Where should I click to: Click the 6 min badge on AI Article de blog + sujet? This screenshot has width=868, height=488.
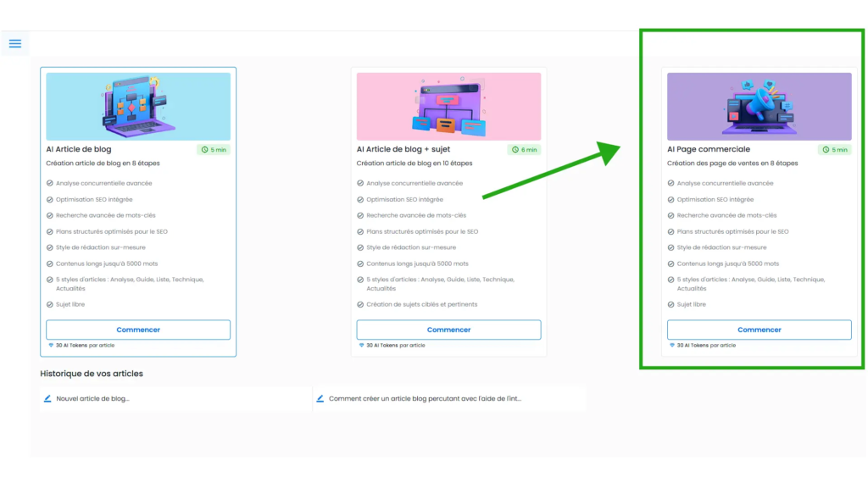[524, 150]
